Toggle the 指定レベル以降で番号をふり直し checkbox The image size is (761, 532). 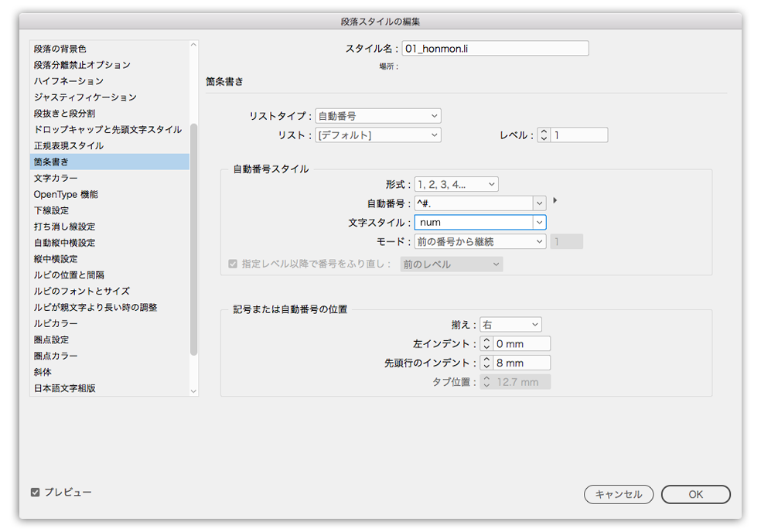click(x=234, y=263)
